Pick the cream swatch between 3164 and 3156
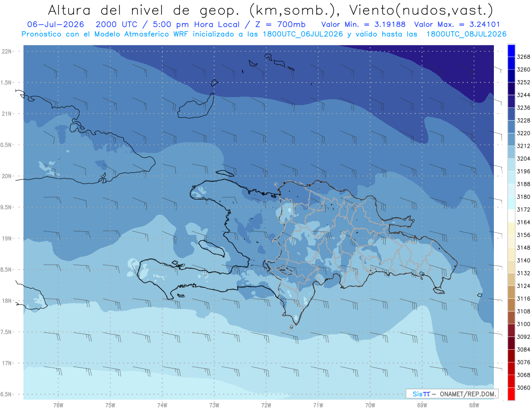532x411 pixels. tap(511, 229)
